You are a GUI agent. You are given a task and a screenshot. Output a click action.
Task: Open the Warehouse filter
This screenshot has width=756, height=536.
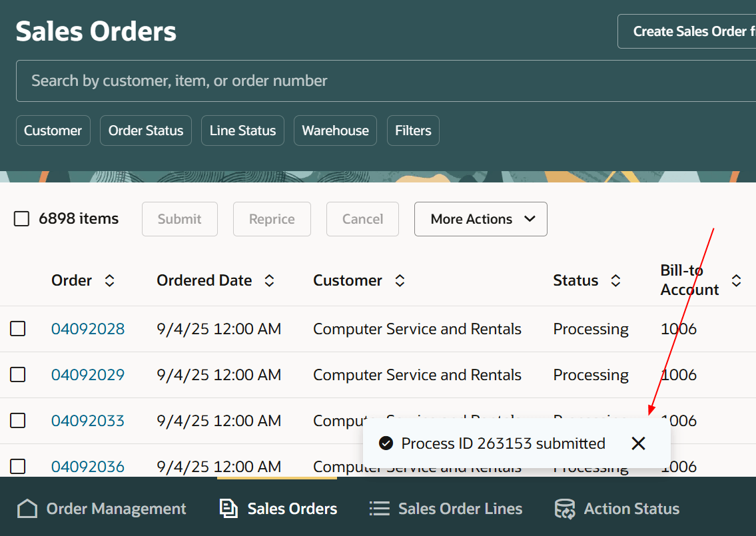335,131
